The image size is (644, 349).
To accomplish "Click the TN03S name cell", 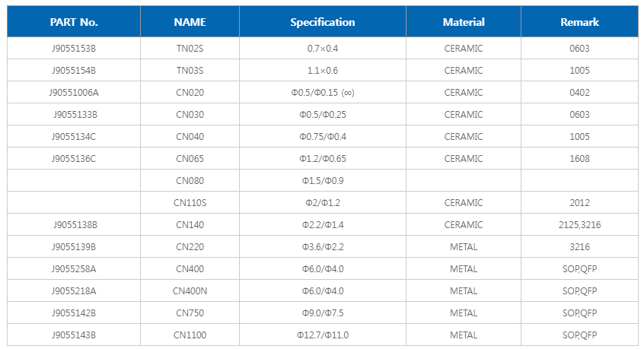I will (x=190, y=71).
